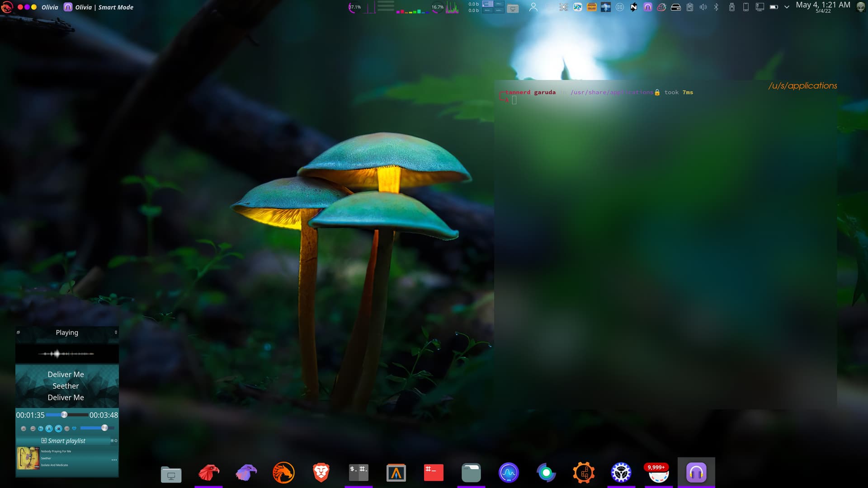
Task: Open the blue plane icon in the system tray
Action: pyautogui.click(x=606, y=7)
